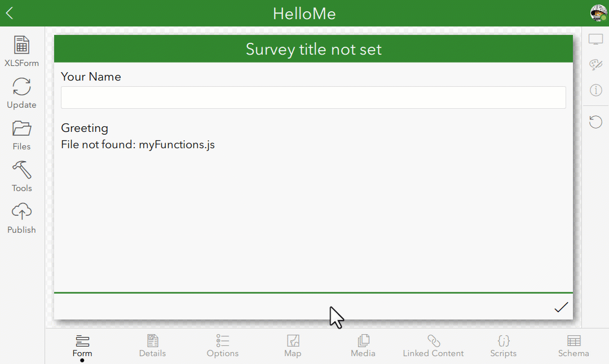Open the Scripts panel
The image size is (609, 364).
[x=503, y=345]
